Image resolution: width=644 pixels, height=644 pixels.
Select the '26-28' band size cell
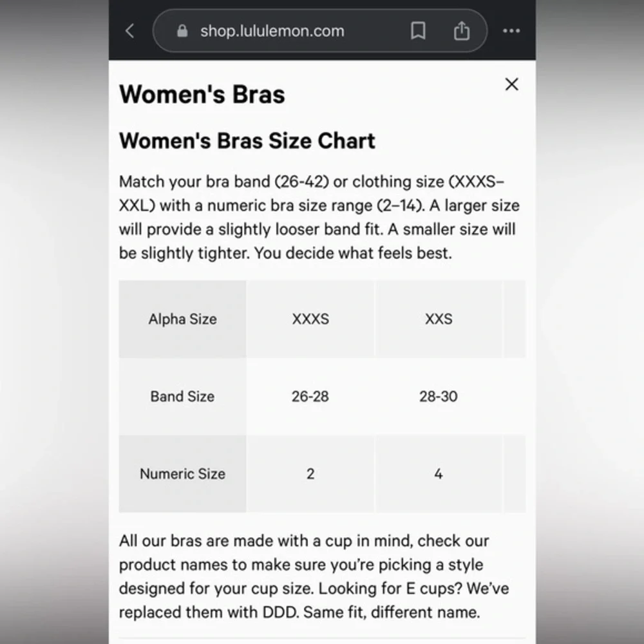[310, 396]
